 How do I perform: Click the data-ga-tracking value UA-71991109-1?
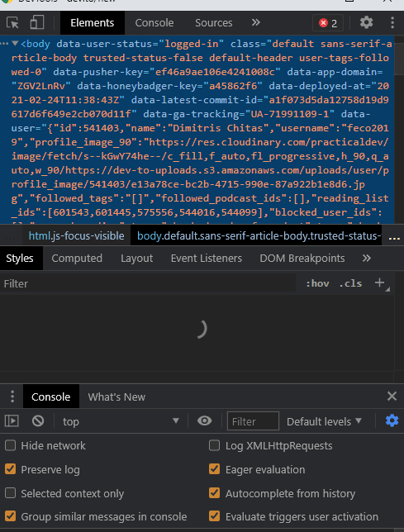point(290,114)
